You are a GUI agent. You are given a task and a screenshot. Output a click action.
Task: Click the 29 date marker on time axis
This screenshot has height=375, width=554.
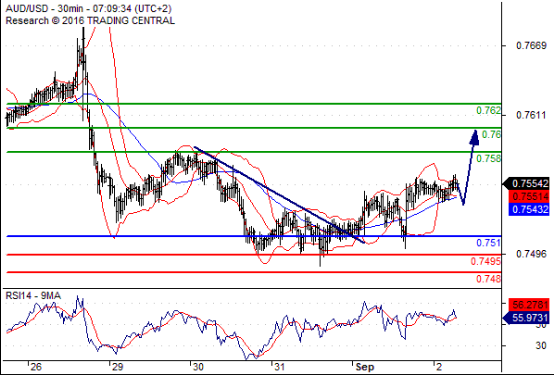(117, 367)
